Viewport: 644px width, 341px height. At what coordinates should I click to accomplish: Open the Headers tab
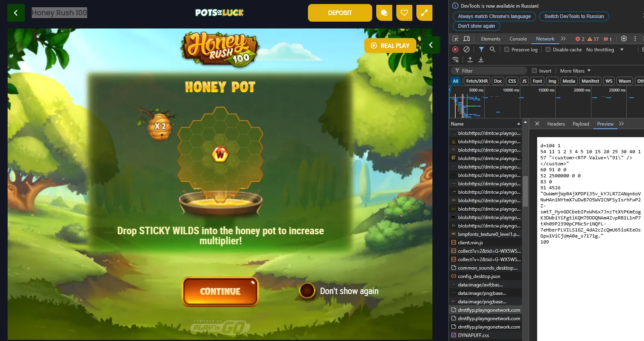[x=556, y=124]
